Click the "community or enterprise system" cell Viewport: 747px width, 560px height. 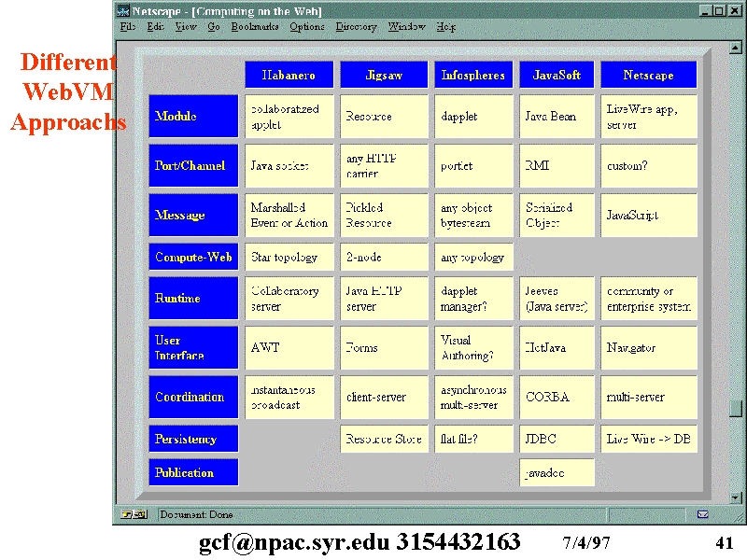[649, 298]
